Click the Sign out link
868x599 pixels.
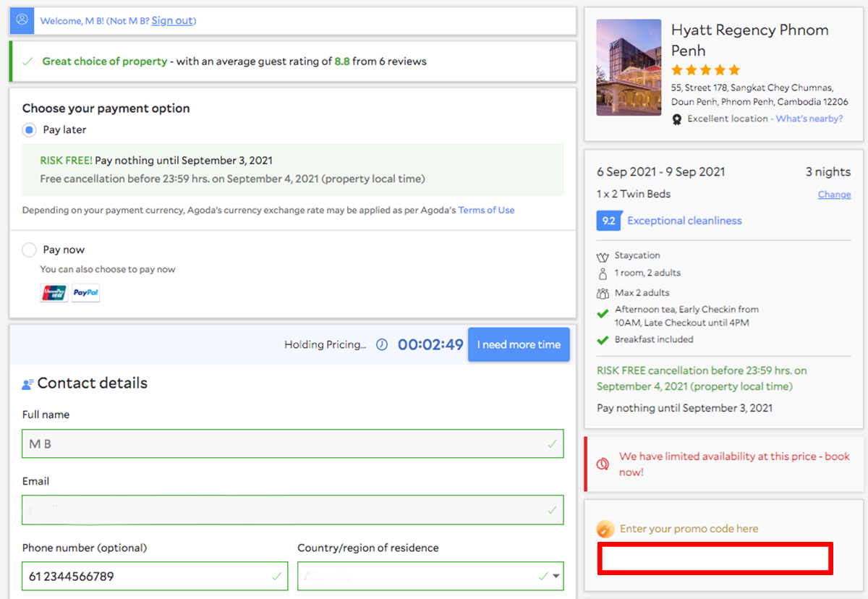[172, 20]
